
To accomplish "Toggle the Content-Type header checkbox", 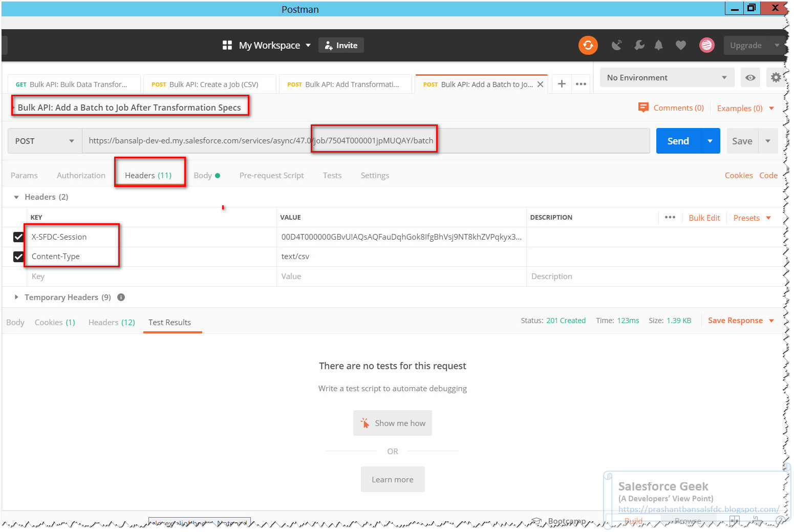I will coord(18,256).
